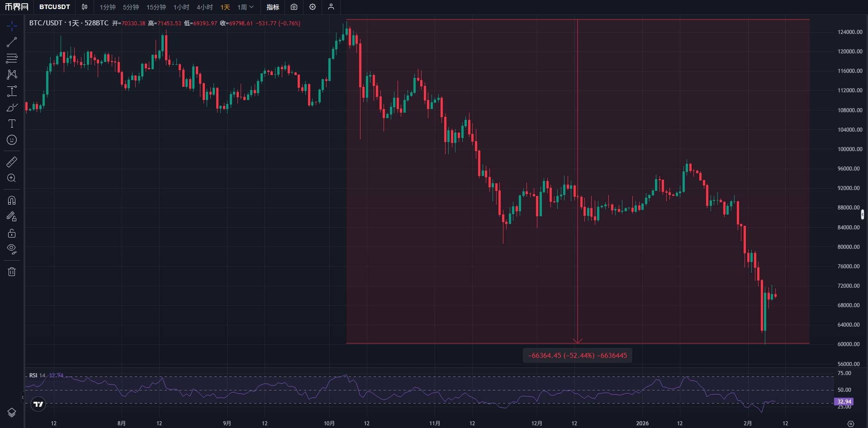Screen dimensions: 868x428
Task: Open the user account icon
Action: click(331, 7)
